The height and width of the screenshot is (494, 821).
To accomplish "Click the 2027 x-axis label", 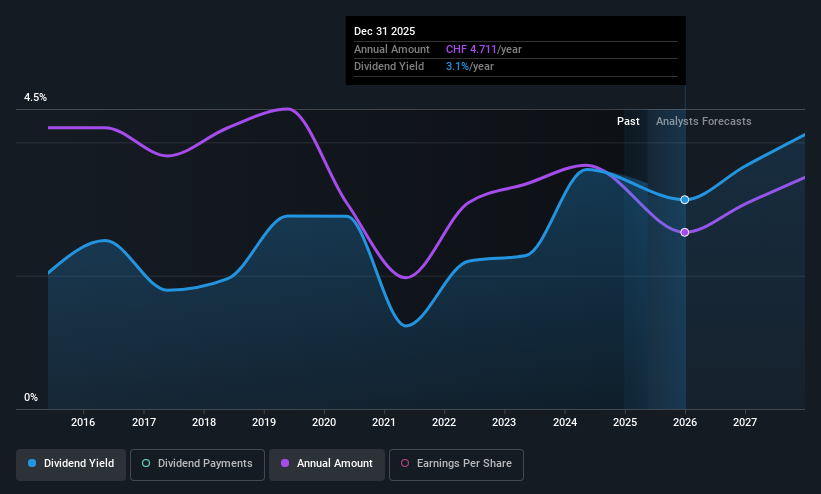I will point(745,422).
